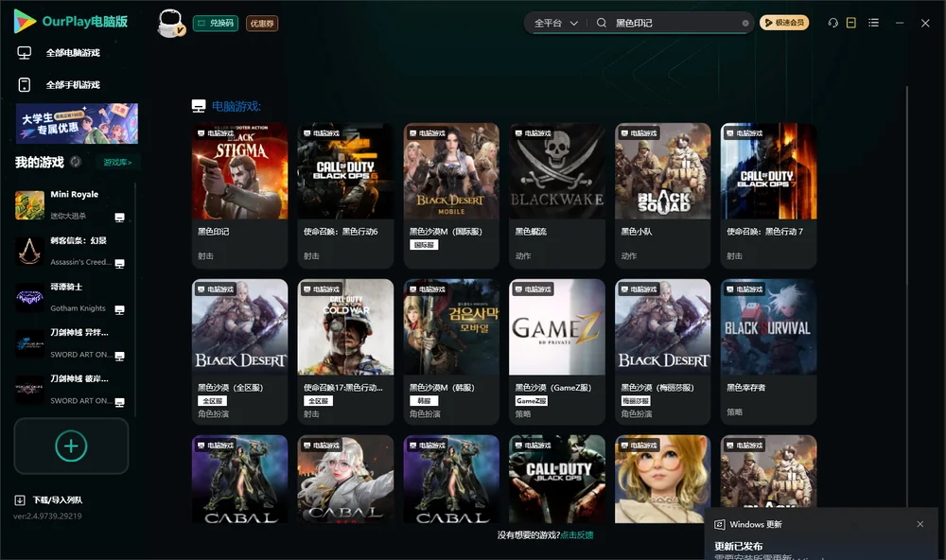Viewport: 946px width, 560px height.
Task: Click the search magnifier icon
Action: point(602,23)
